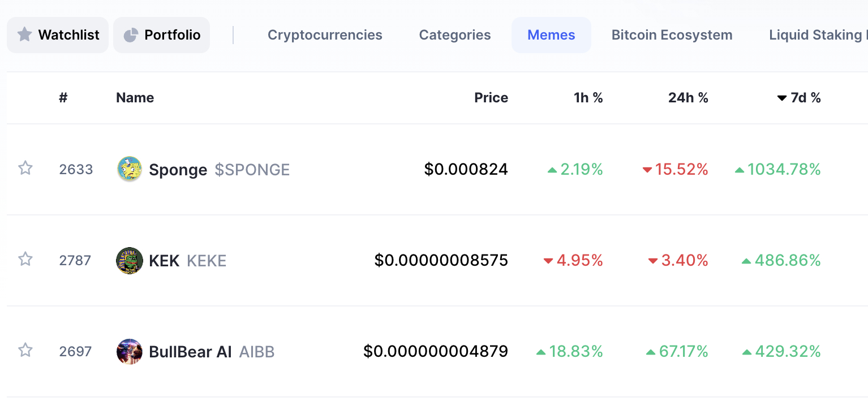Click the 7d % sort arrow
Image resolution: width=868 pixels, height=406 pixels.
click(x=782, y=98)
